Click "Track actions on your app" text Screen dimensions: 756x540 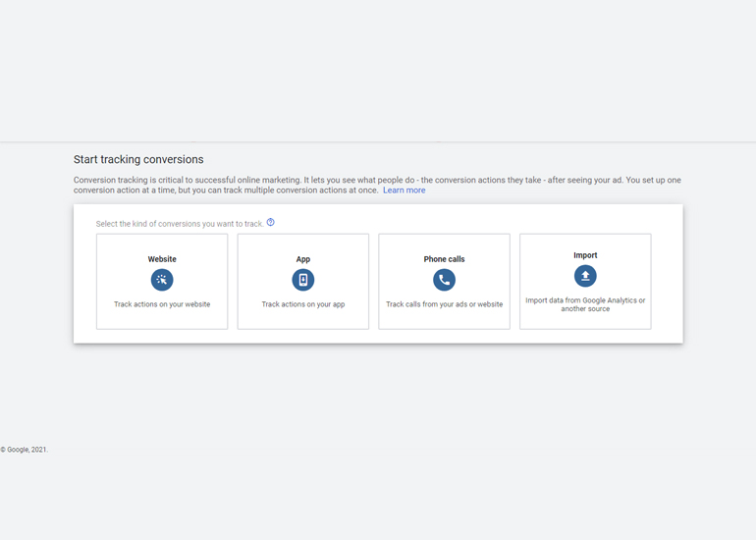coord(303,304)
